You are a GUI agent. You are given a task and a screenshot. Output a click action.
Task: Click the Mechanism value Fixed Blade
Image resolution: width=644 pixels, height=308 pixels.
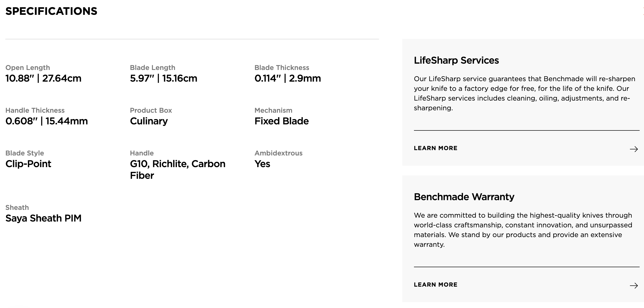tap(281, 121)
